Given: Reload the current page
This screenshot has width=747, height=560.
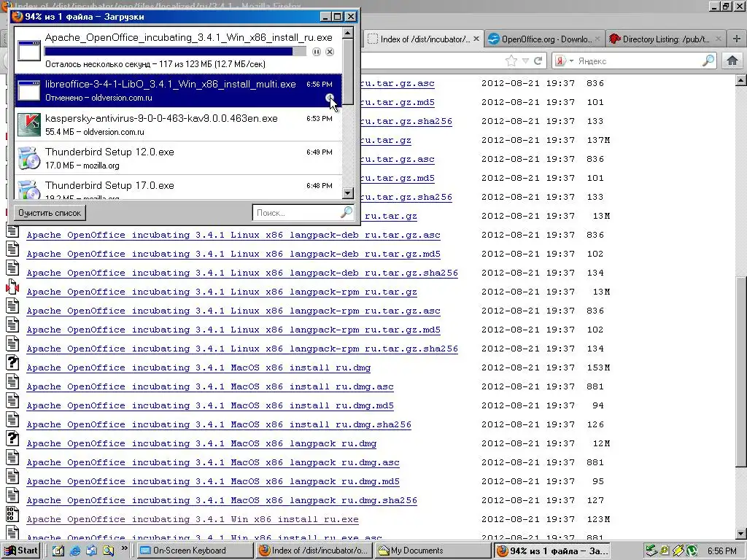Looking at the screenshot, I should pyautogui.click(x=538, y=61).
